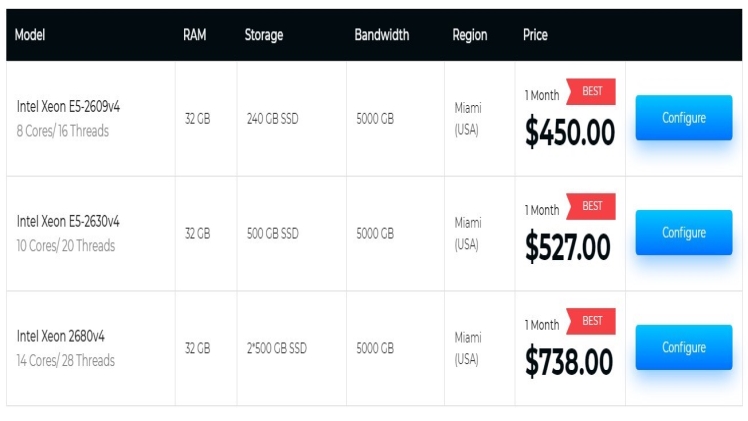Select the RAM column header
The height and width of the screenshot is (421, 748).
pos(195,35)
